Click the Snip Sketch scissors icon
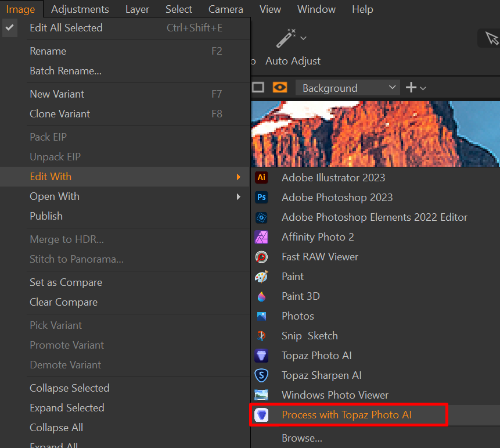 261,336
